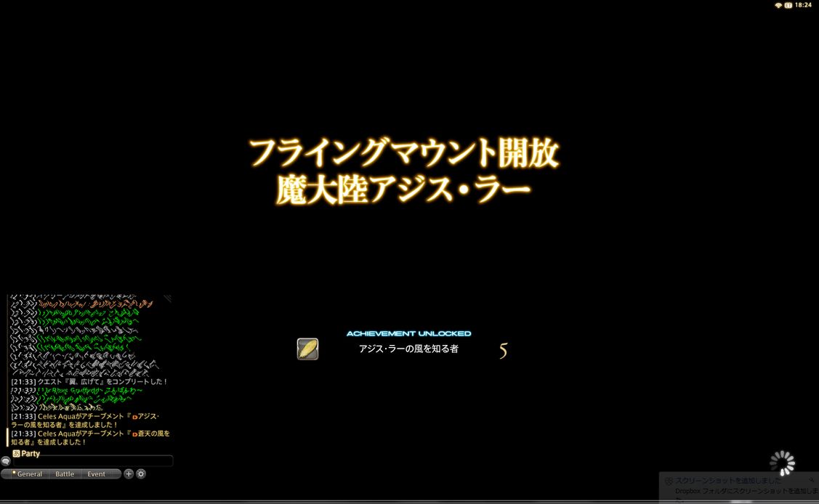This screenshot has height=504, width=819.
Task: Click the achievement points number 5
Action: [503, 351]
